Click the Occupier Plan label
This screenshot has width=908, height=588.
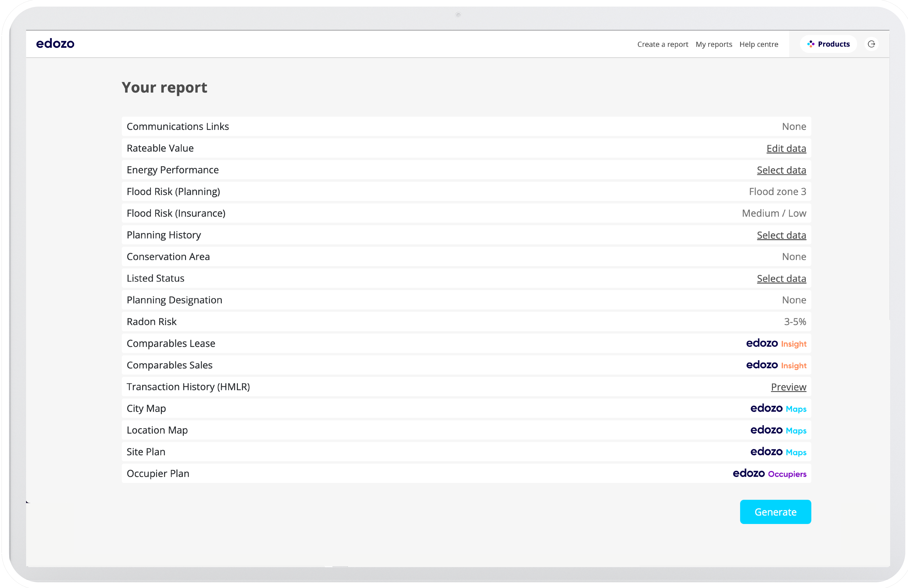(158, 474)
